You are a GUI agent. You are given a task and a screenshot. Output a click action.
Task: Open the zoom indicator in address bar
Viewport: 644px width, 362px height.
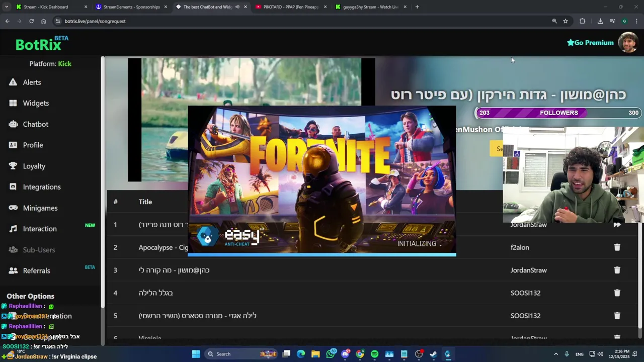pyautogui.click(x=554, y=21)
